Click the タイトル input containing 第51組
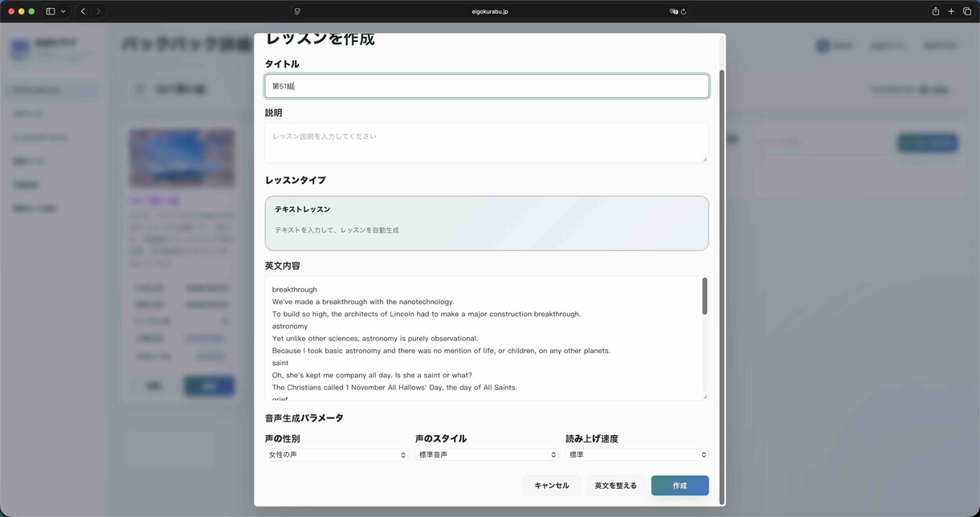The width and height of the screenshot is (980, 517). coord(487,86)
